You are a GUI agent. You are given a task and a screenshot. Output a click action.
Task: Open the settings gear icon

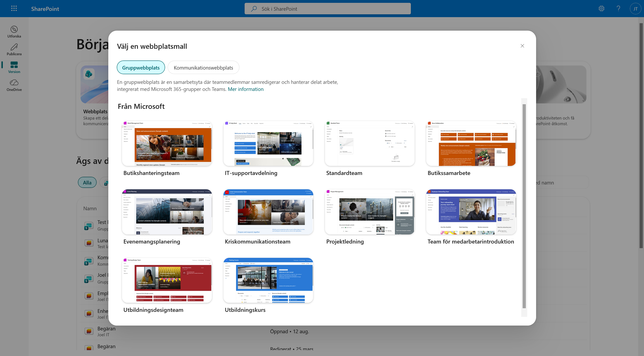pos(602,8)
